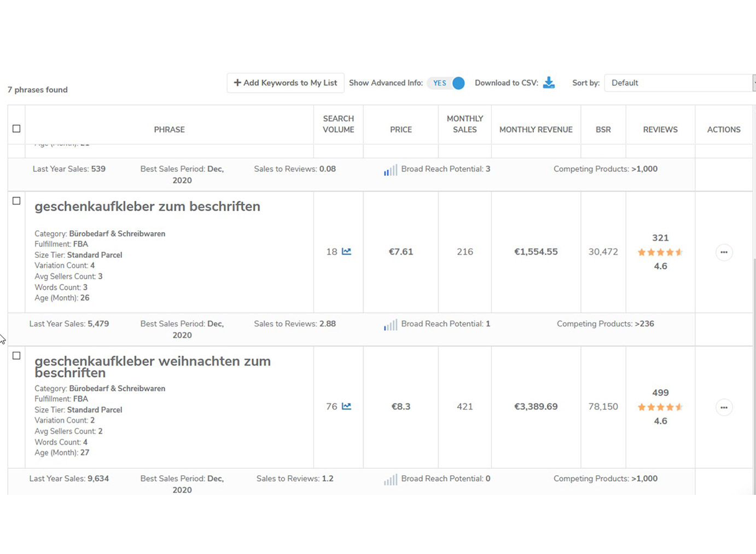
Task: Sort by BSR column header
Action: (x=603, y=130)
